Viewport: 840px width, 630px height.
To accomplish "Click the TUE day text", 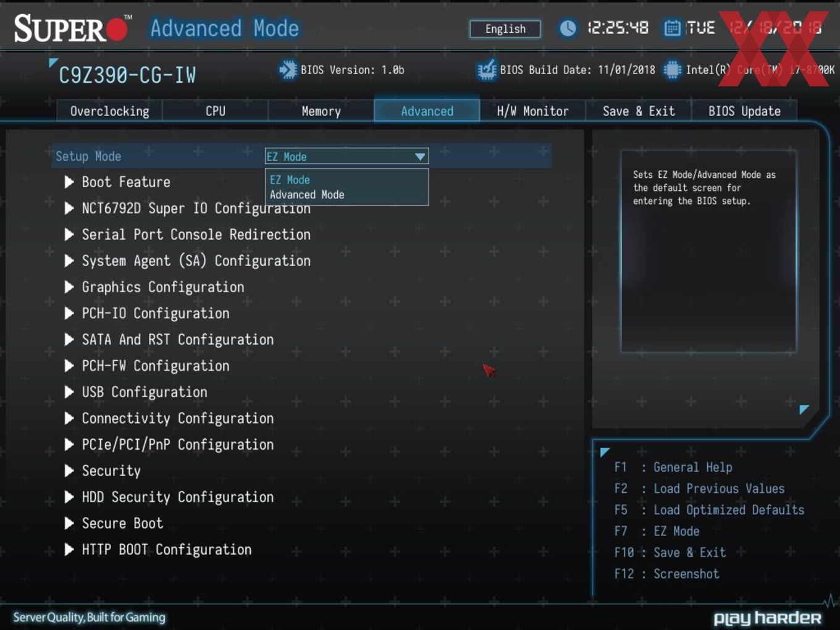I will coord(701,28).
